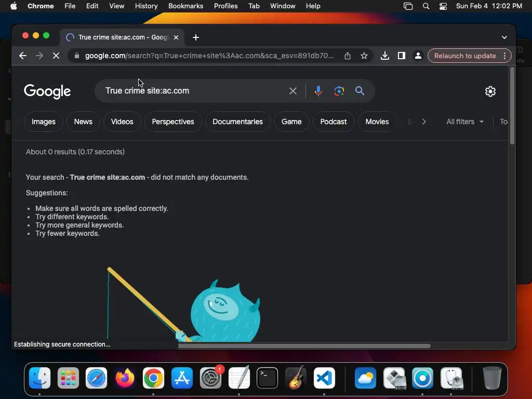Image resolution: width=532 pixels, height=399 pixels.
Task: Open System Settings from the dock
Action: pos(211,378)
